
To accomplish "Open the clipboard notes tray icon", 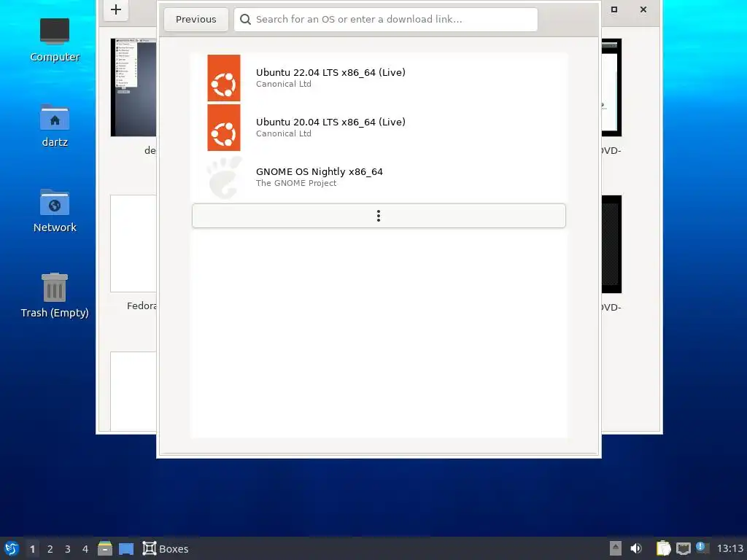I will [x=663, y=548].
